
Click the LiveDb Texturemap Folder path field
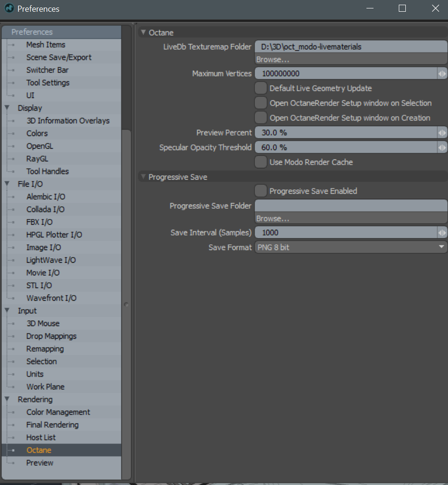click(351, 47)
